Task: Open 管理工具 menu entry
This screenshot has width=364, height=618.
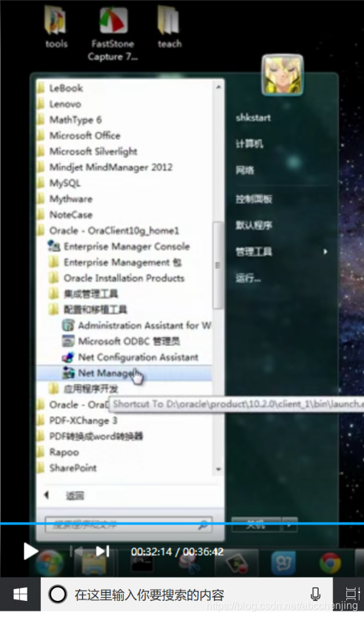Action: [254, 251]
